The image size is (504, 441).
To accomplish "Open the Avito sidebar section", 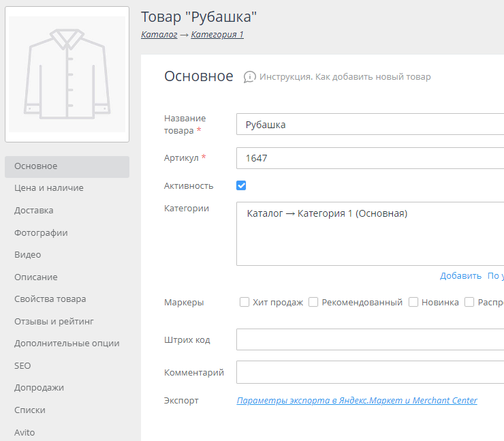I will coord(25,432).
